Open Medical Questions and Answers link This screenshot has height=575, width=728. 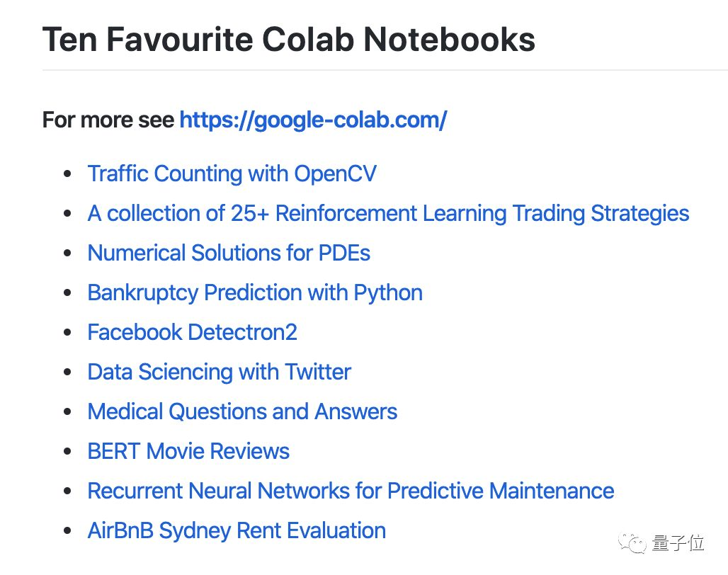tap(242, 411)
